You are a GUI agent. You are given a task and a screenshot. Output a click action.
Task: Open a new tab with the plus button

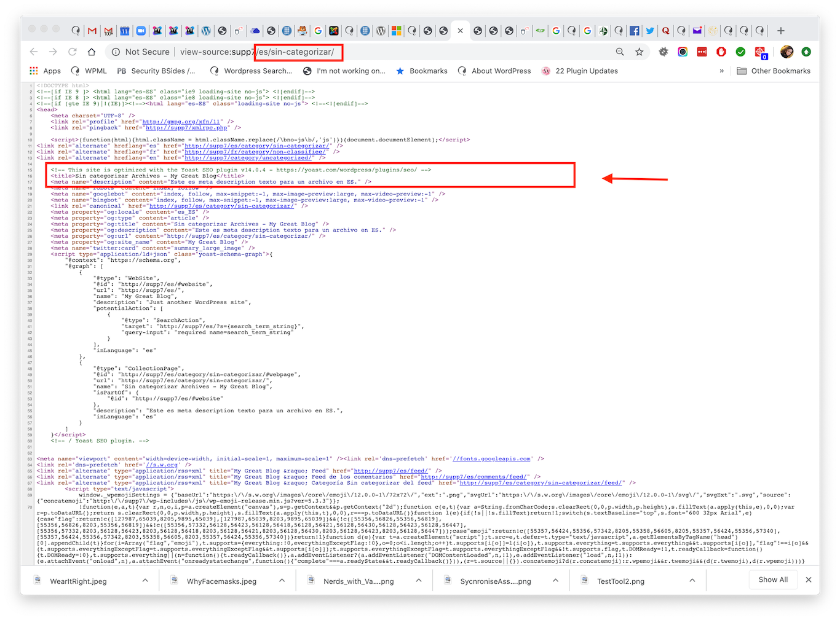(x=781, y=31)
